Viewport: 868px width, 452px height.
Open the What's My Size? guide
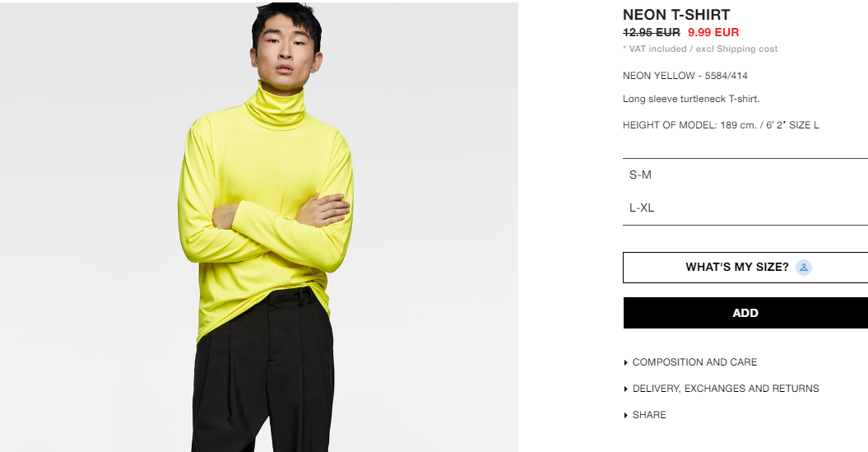(x=745, y=268)
